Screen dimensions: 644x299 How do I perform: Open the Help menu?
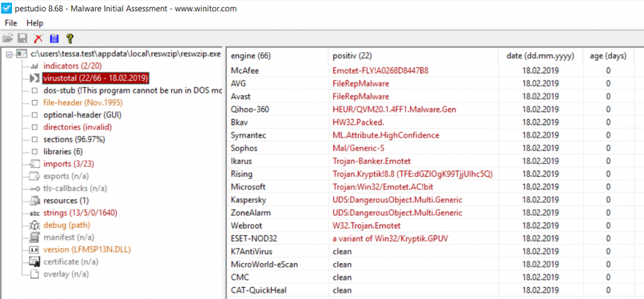[35, 23]
